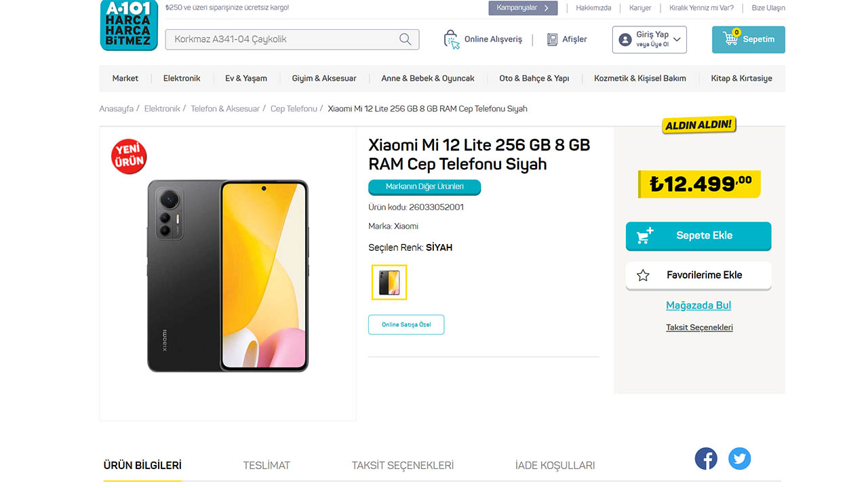Share the product via the Twitter icon
Viewport: 868px width, 488px height.
coord(740,459)
